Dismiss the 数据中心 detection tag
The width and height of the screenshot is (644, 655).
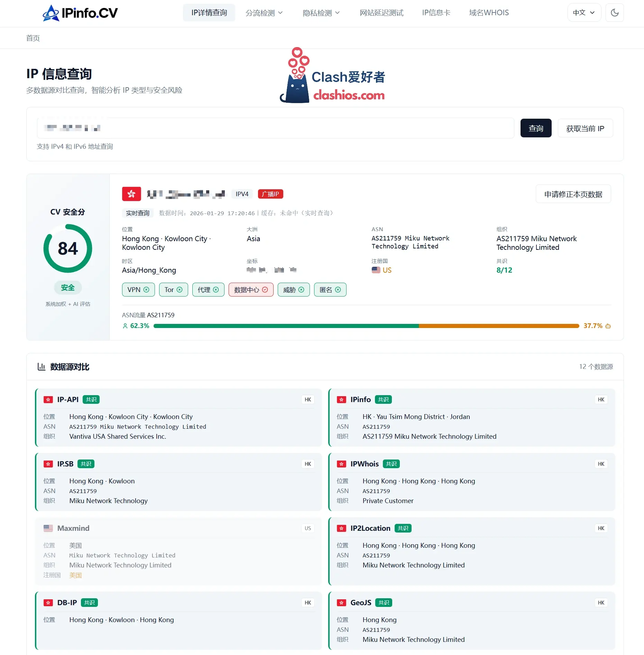(x=265, y=290)
